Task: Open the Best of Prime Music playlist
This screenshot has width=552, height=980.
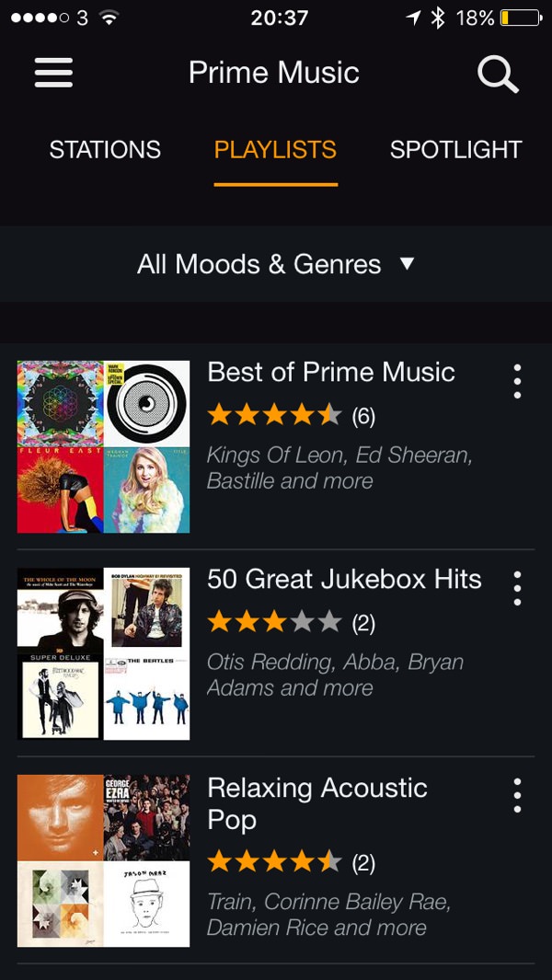Action: (x=331, y=372)
